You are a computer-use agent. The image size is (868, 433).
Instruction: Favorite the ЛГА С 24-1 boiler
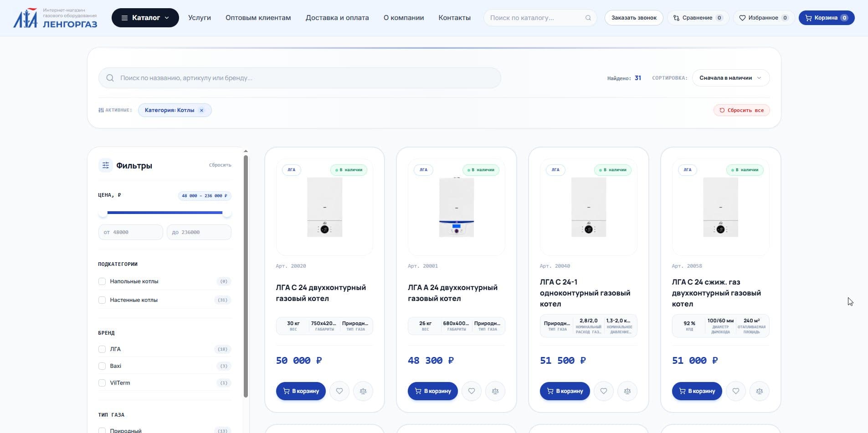[604, 391]
